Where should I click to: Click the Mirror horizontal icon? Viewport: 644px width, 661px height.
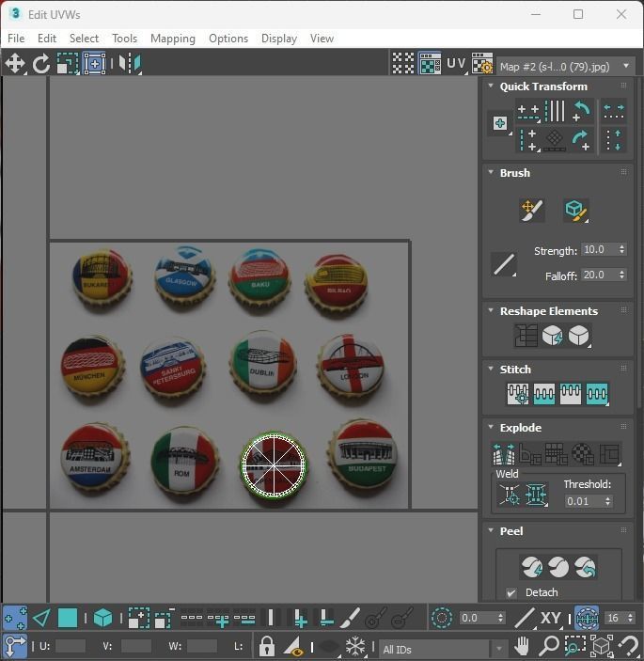130,64
